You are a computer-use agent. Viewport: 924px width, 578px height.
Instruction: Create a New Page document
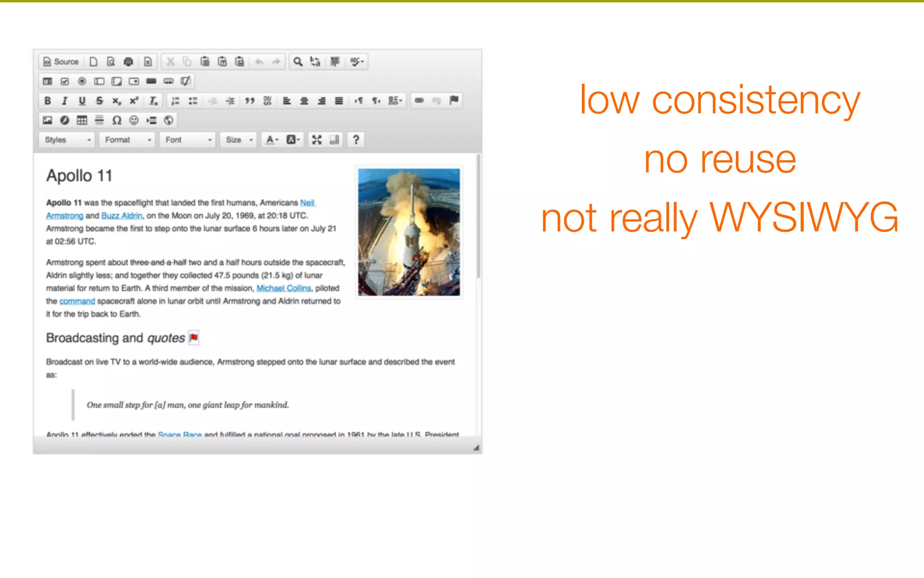point(93,61)
